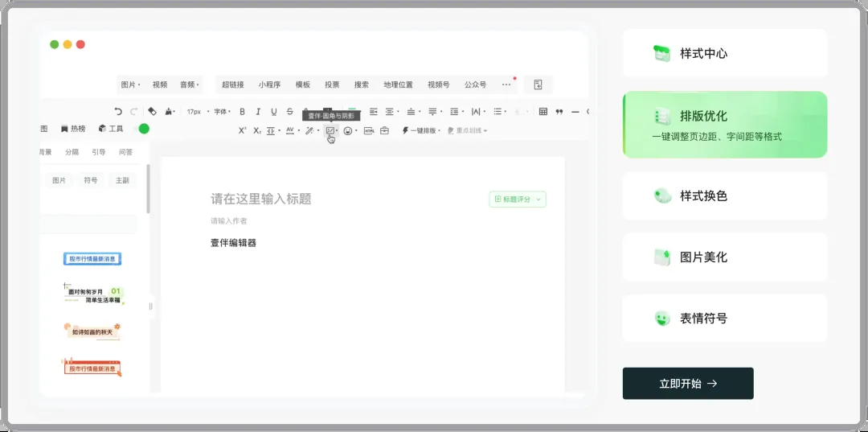Toggle bold formatting (B icon)
The image size is (868, 432).
click(x=240, y=112)
